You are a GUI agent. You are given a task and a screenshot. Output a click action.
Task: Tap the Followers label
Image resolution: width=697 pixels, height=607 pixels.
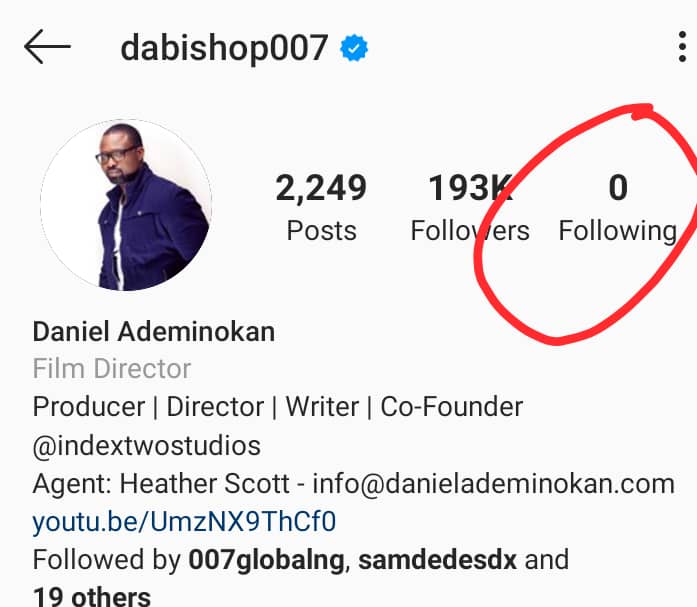coord(470,231)
